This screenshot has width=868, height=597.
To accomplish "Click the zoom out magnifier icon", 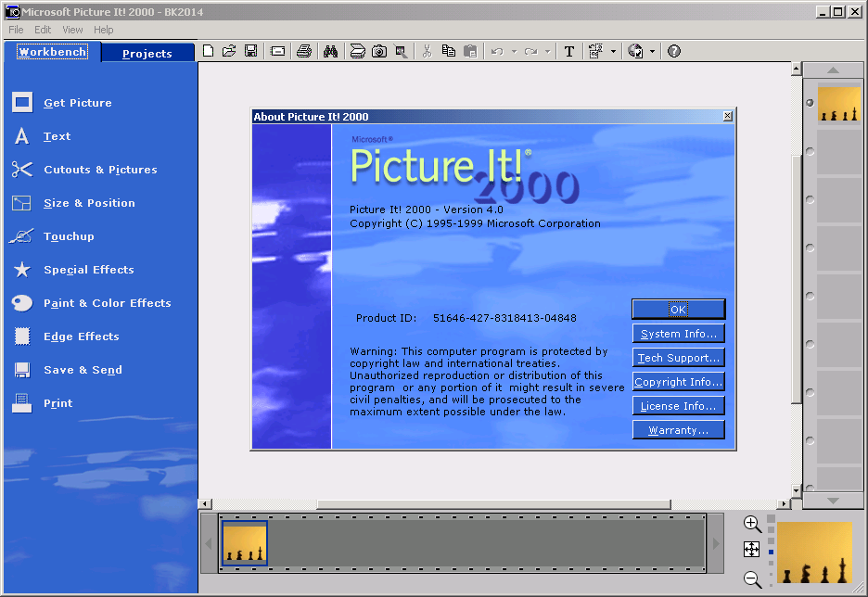I will (752, 578).
